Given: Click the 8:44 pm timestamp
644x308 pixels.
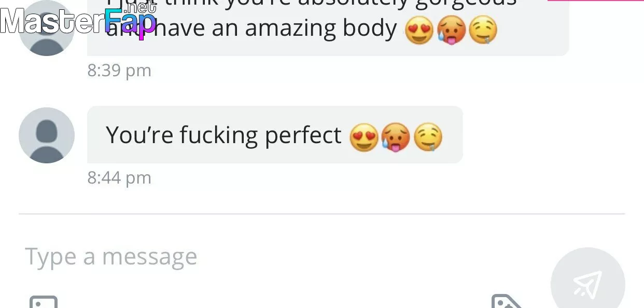Looking at the screenshot, I should (119, 178).
